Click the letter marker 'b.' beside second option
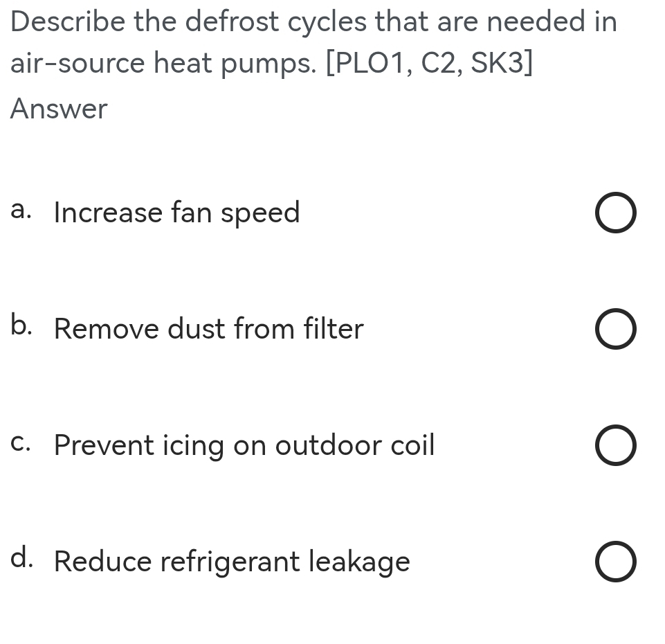The height and width of the screenshot is (644, 665). 21,324
